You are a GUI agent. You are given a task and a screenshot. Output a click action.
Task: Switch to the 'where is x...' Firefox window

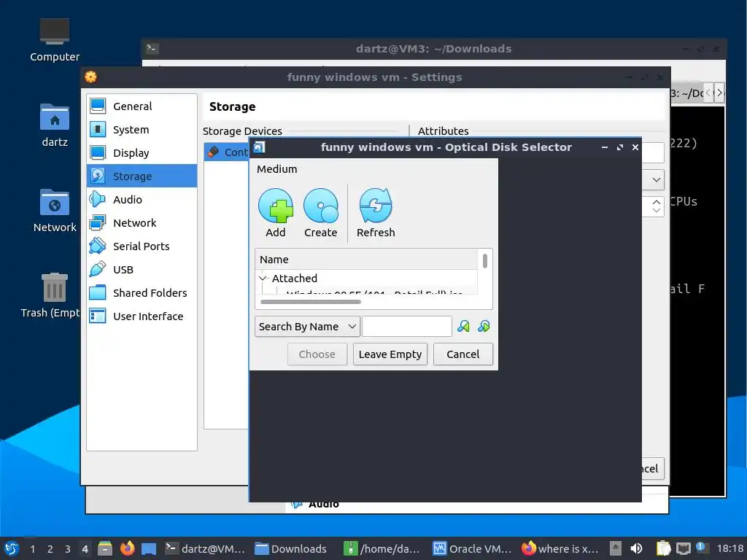(560, 548)
